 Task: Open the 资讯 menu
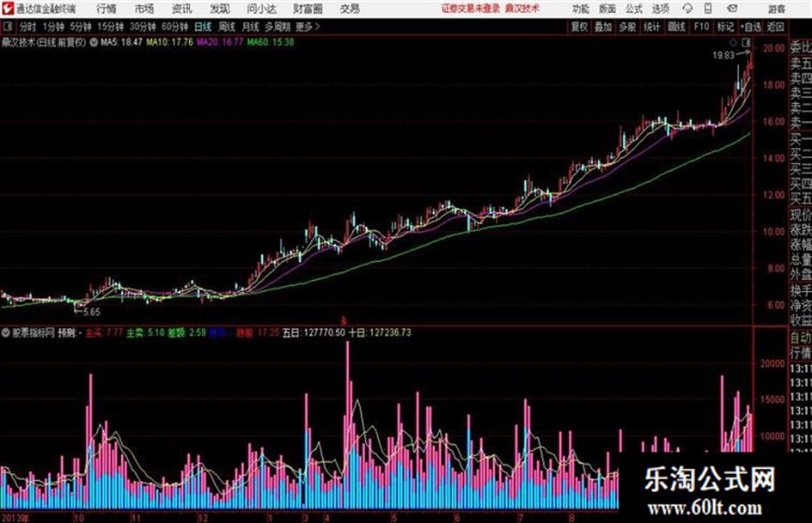click(x=181, y=9)
